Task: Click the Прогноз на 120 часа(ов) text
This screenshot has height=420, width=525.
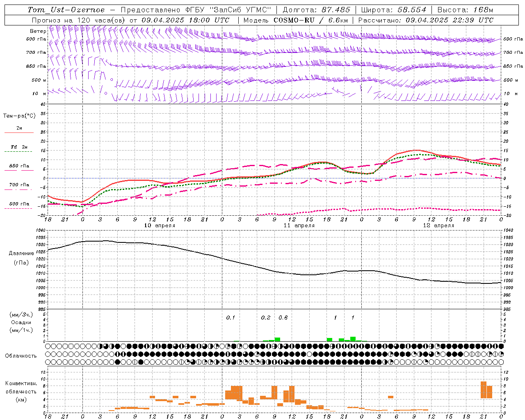Action: 79,20
